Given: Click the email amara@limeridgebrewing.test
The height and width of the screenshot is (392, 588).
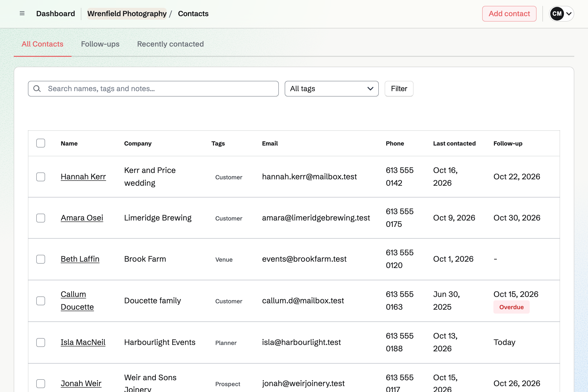Looking at the screenshot, I should point(316,218).
